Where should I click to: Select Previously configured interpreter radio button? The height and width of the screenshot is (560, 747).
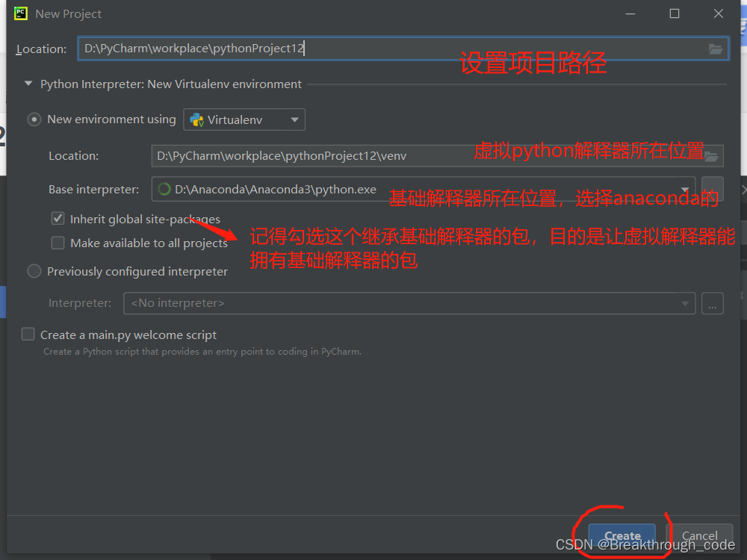point(34,271)
